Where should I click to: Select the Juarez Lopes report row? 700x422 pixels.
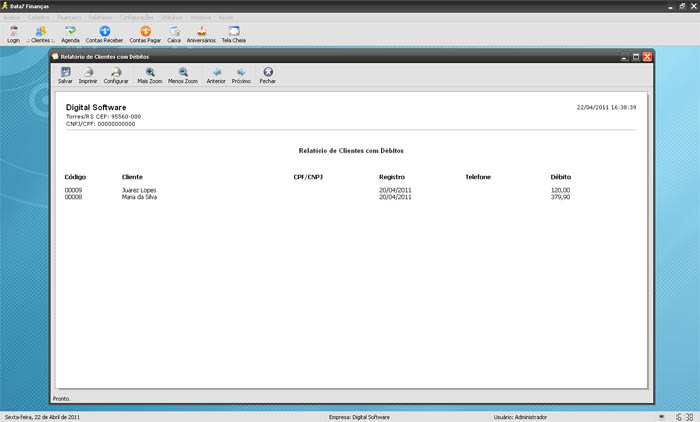tap(317, 190)
